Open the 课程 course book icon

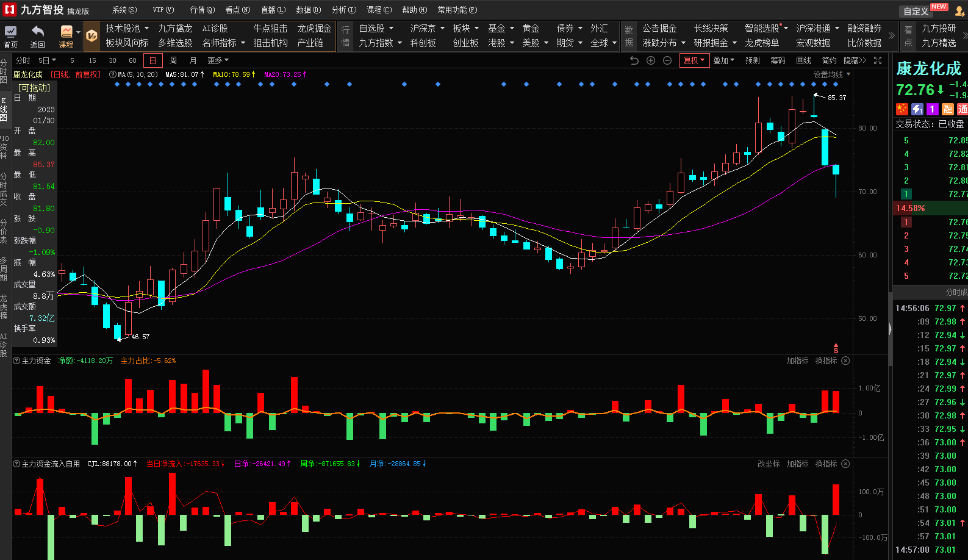pyautogui.click(x=66, y=31)
